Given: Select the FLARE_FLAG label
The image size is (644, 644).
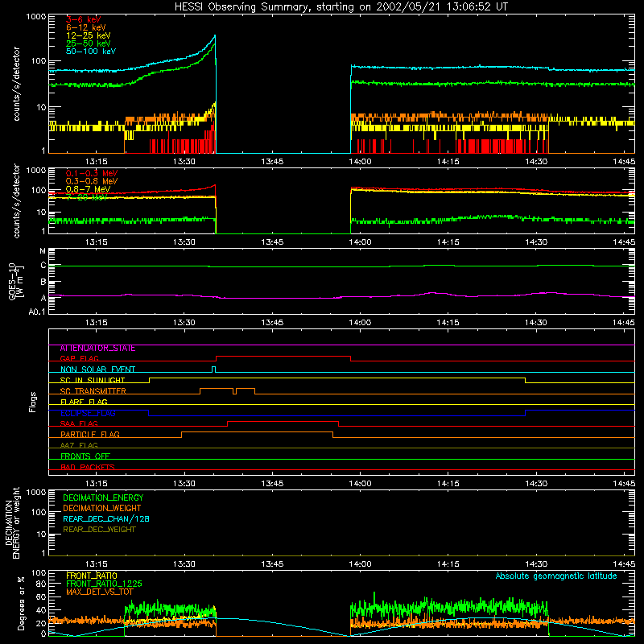Looking at the screenshot, I should (84, 402).
